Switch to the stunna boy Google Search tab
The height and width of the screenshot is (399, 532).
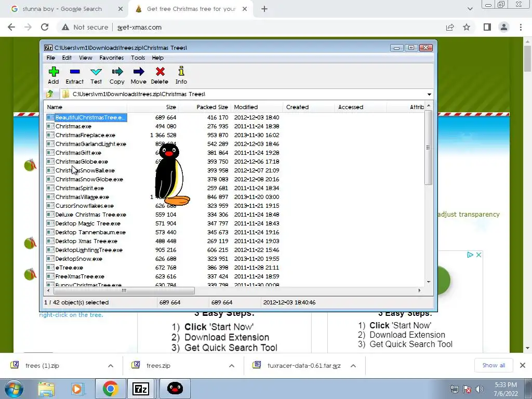pyautogui.click(x=62, y=9)
